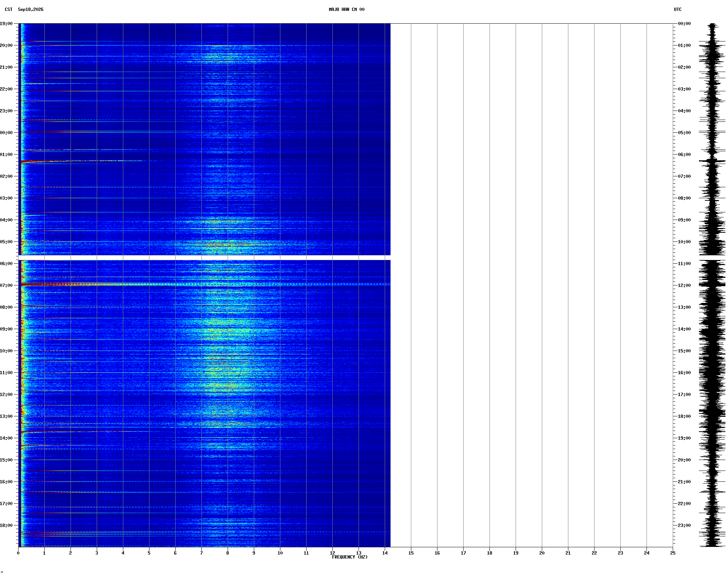
Task: Click the white data gap band before 06:00
Action: [x=204, y=258]
